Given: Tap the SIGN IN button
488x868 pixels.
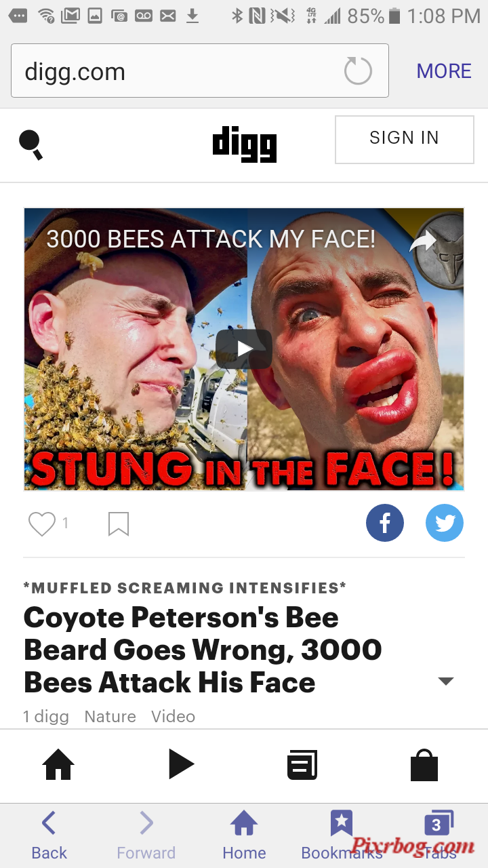Looking at the screenshot, I should [405, 139].
